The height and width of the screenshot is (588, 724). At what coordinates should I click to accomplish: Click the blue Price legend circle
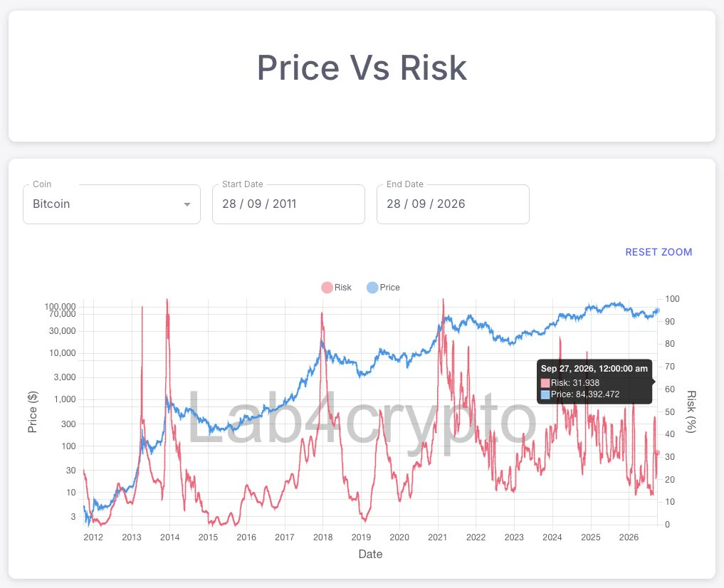(x=372, y=288)
